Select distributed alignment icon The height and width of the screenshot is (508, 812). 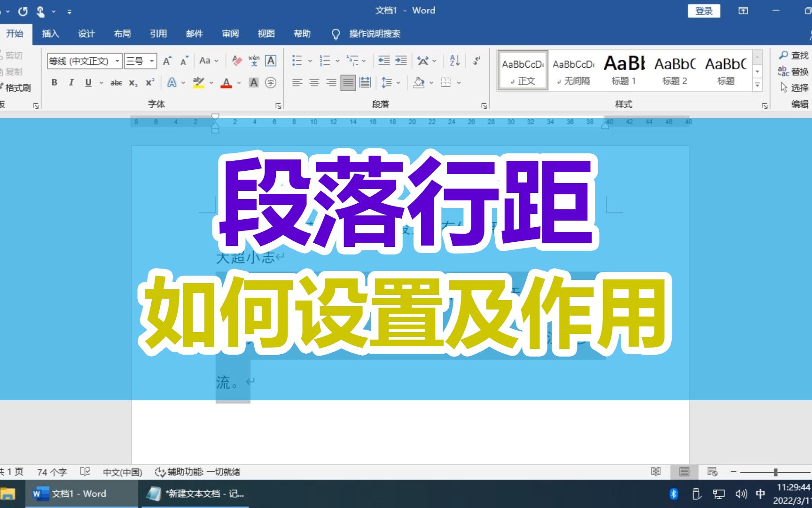click(x=365, y=83)
